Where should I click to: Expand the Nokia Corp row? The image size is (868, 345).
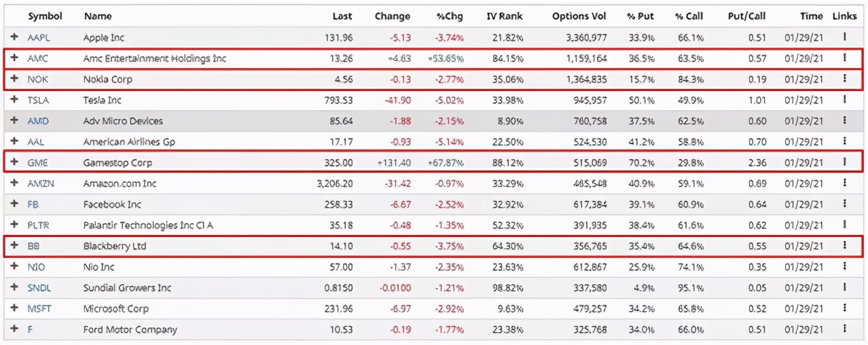[14, 79]
